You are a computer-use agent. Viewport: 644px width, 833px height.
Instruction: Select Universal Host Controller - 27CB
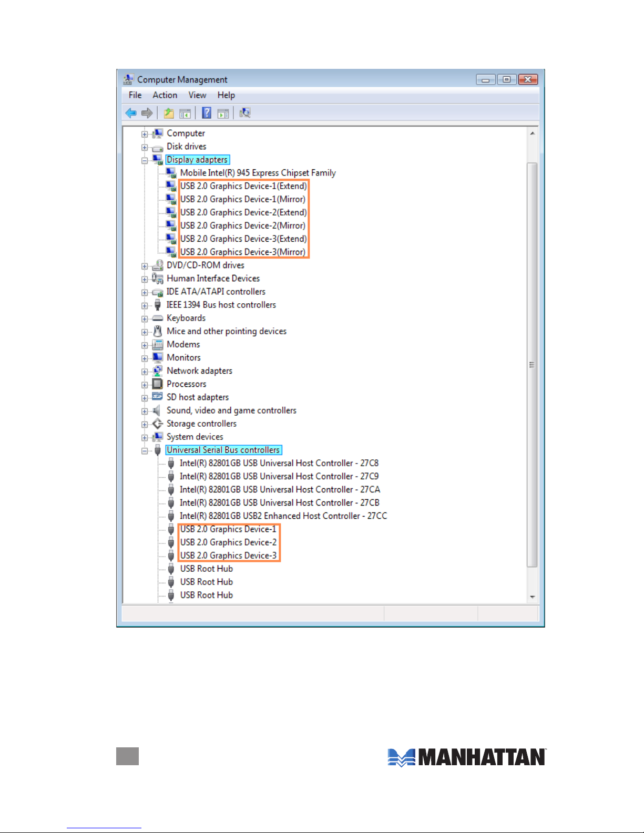(x=280, y=503)
